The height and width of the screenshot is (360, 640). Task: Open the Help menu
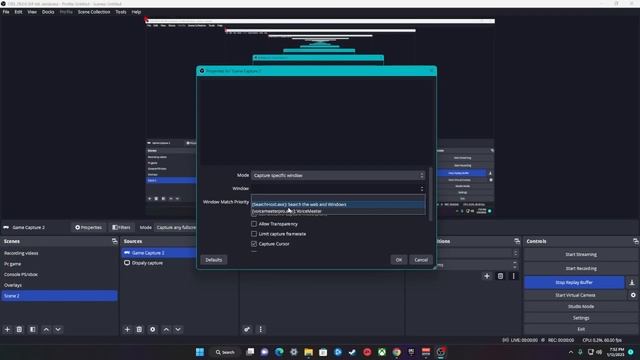click(136, 12)
